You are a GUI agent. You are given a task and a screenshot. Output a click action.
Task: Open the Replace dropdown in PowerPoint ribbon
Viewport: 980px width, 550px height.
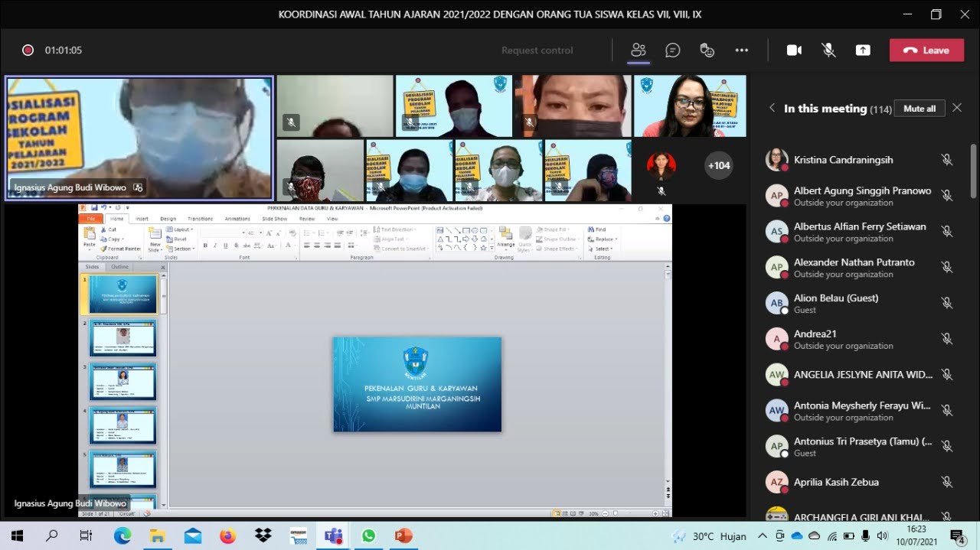click(603, 239)
